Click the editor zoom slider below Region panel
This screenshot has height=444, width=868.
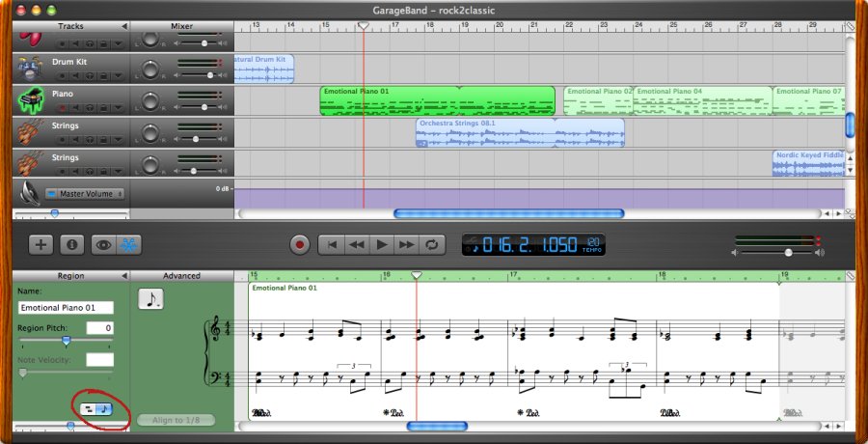[70, 426]
